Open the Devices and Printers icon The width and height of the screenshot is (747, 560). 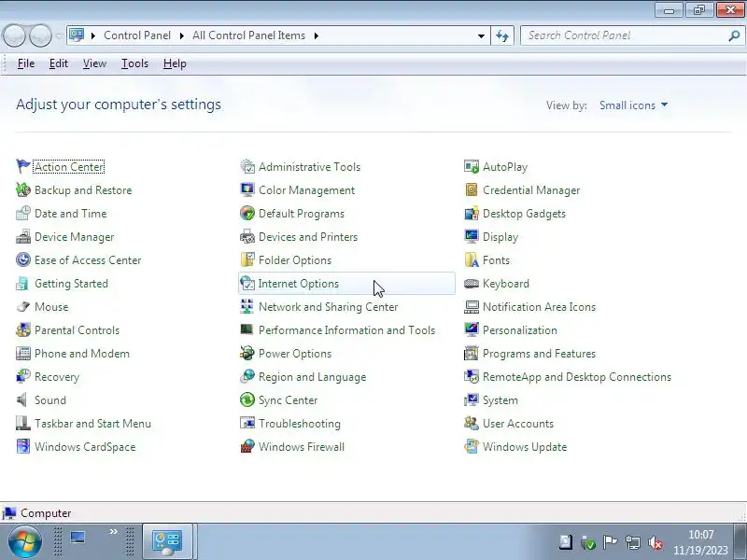247,236
